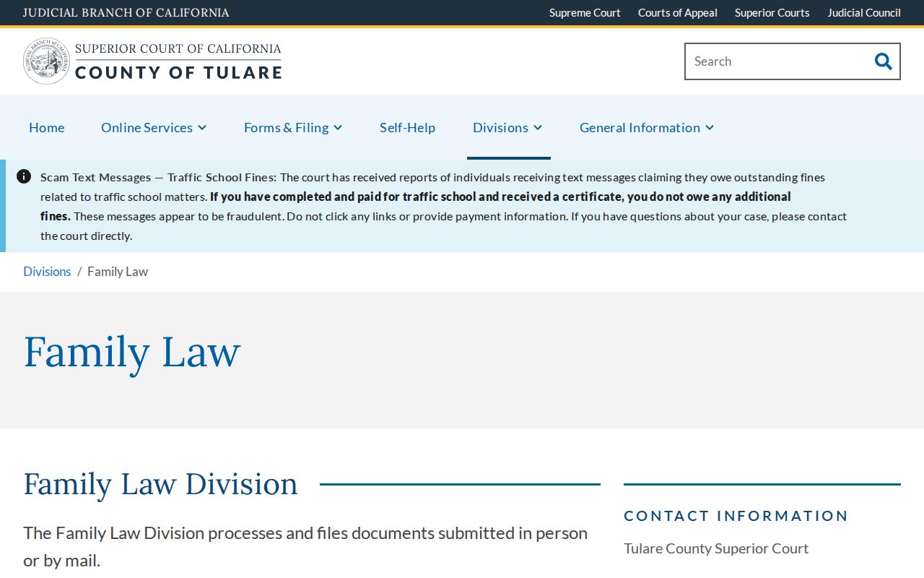Click the Divisions breadcrumb link
Screen dimensions: 924x578
pyautogui.click(x=47, y=272)
